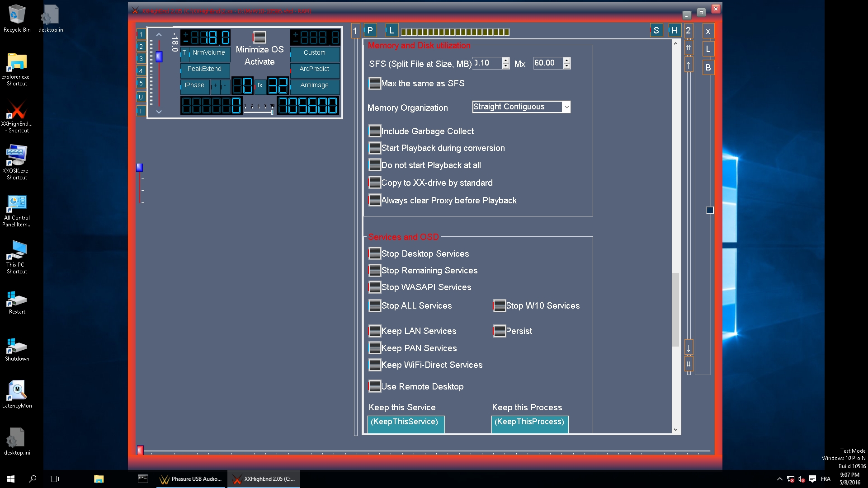Increase SFS size with up stepper
Screen dimensions: 868x488
click(x=506, y=60)
